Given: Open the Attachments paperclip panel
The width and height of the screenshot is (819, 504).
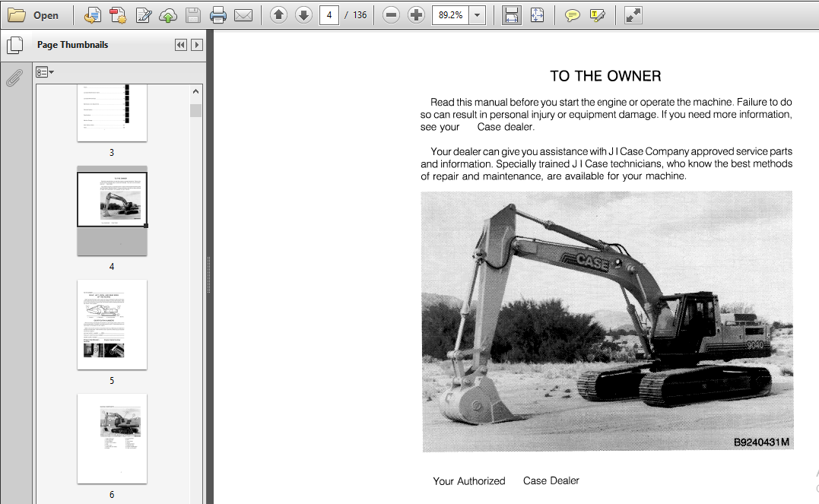Looking at the screenshot, I should click(x=14, y=78).
